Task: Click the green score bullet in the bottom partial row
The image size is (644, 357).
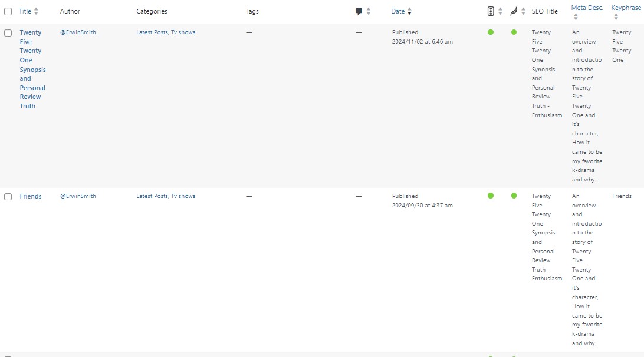Action: click(x=491, y=355)
